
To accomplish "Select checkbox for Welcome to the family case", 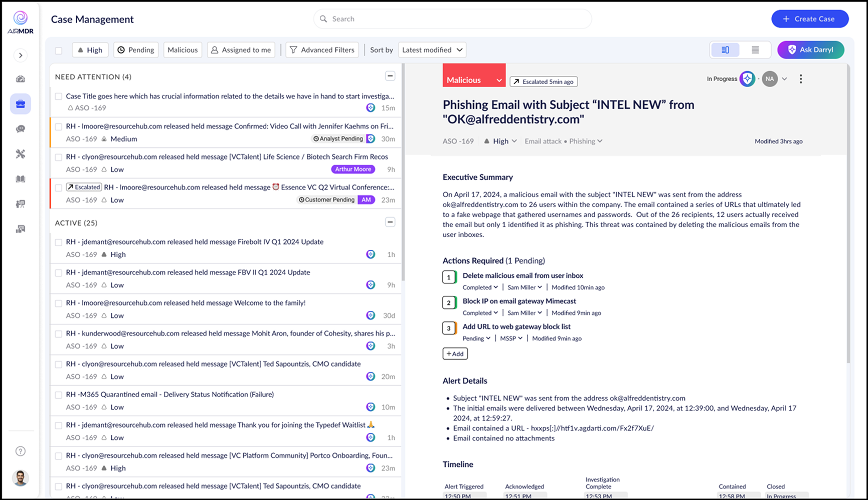I will pyautogui.click(x=59, y=303).
